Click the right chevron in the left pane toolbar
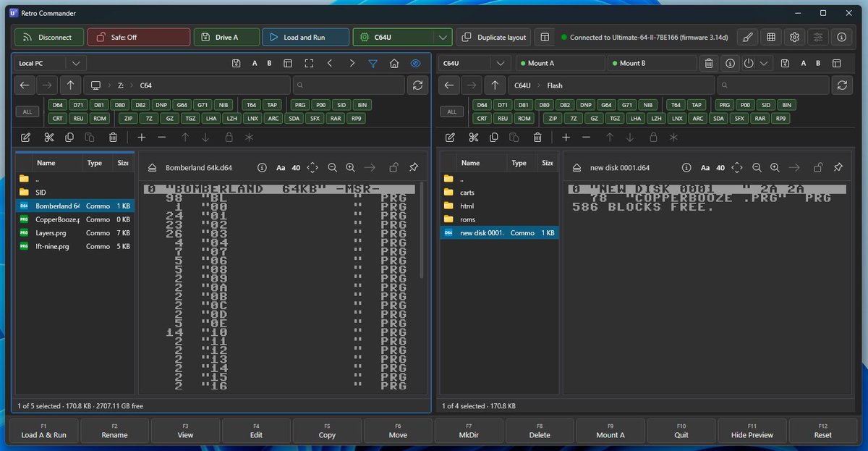The height and width of the screenshot is (451, 868). [352, 63]
